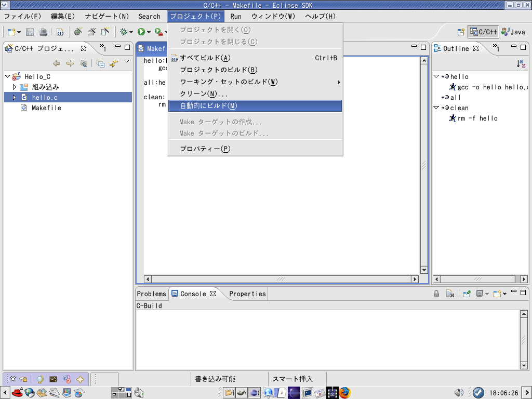The width and height of the screenshot is (532, 399).
Task: Open the Search menu
Action: (149, 16)
